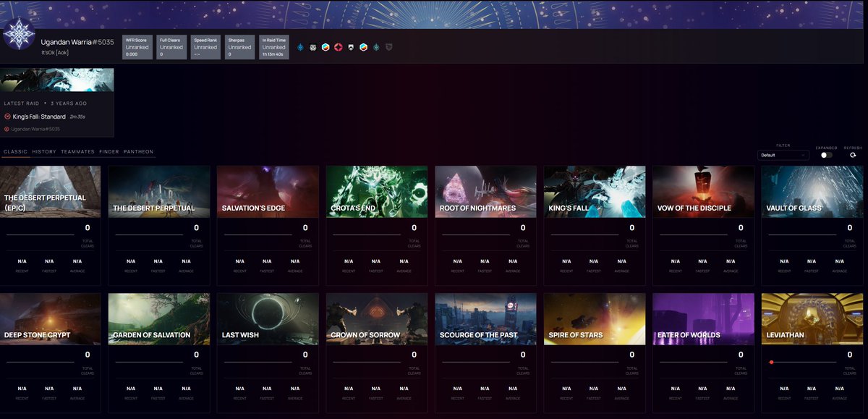
Task: Click the Sherpas stat box
Action: click(x=239, y=46)
